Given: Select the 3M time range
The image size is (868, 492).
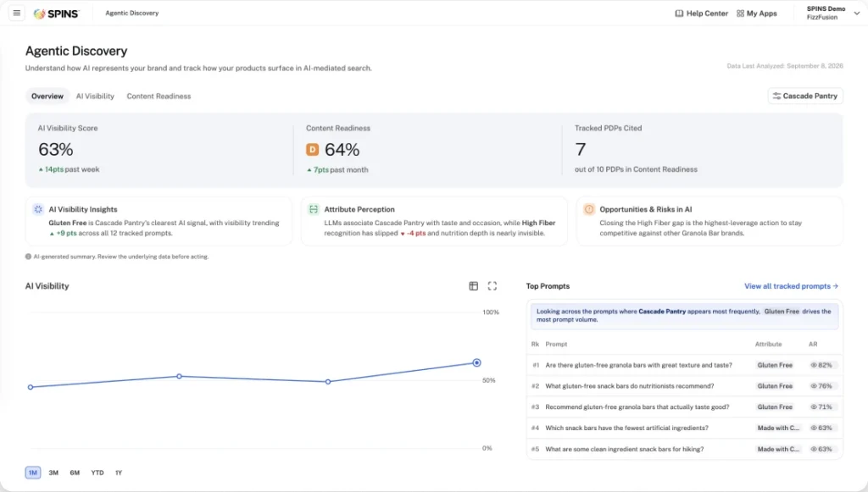Looking at the screenshot, I should point(53,473).
